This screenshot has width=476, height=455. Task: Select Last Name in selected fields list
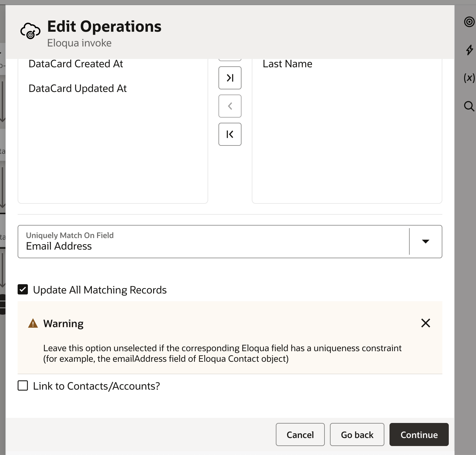(x=287, y=64)
